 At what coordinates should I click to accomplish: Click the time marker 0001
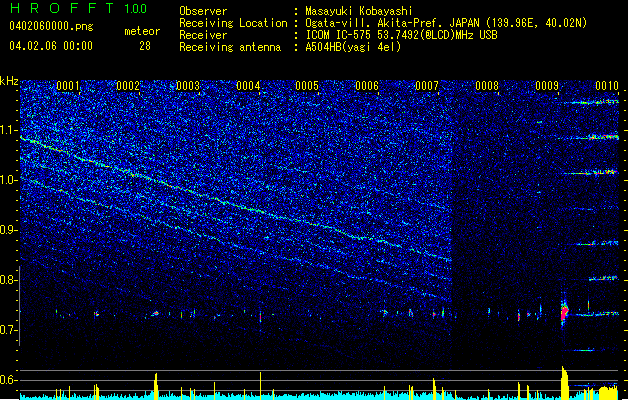click(68, 86)
